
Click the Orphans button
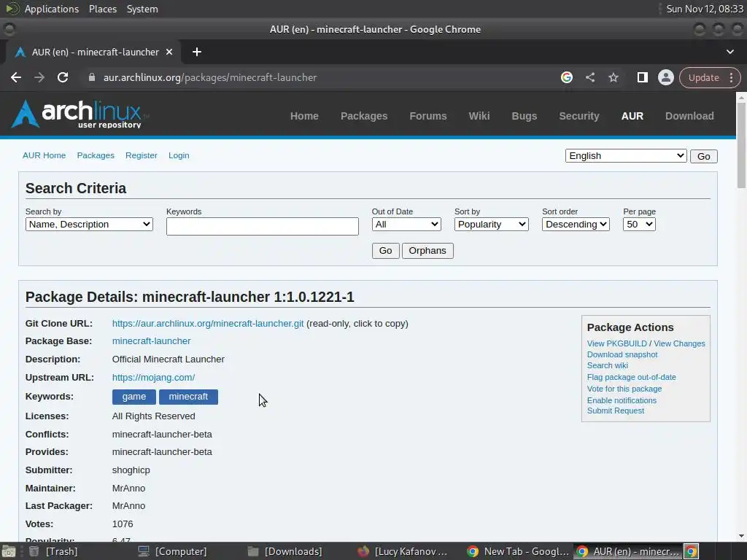(427, 251)
